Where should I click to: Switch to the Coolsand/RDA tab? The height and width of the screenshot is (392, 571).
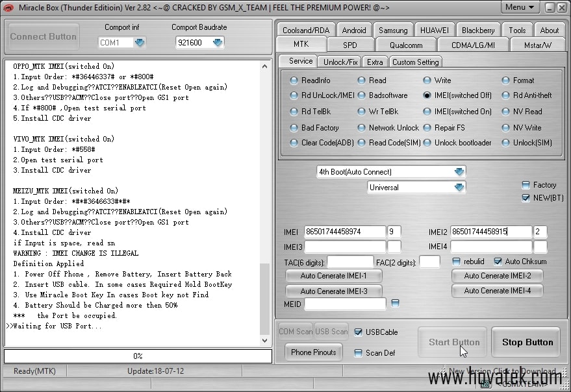(x=306, y=31)
